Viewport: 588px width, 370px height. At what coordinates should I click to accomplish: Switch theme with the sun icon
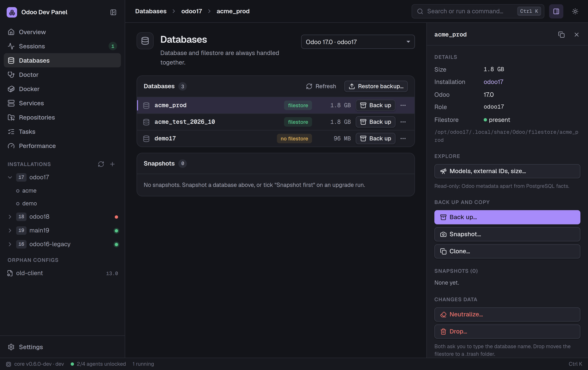point(575,11)
